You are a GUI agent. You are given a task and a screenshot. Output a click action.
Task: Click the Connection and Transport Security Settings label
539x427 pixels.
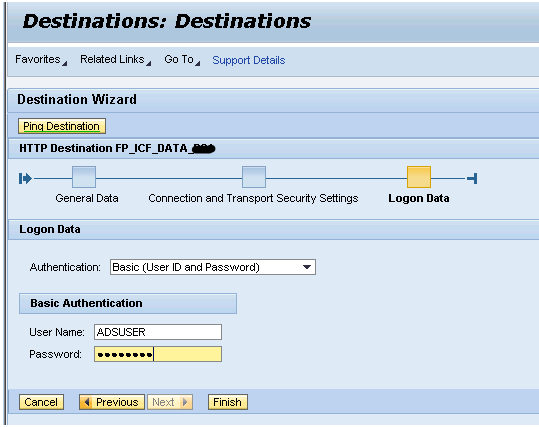point(253,198)
